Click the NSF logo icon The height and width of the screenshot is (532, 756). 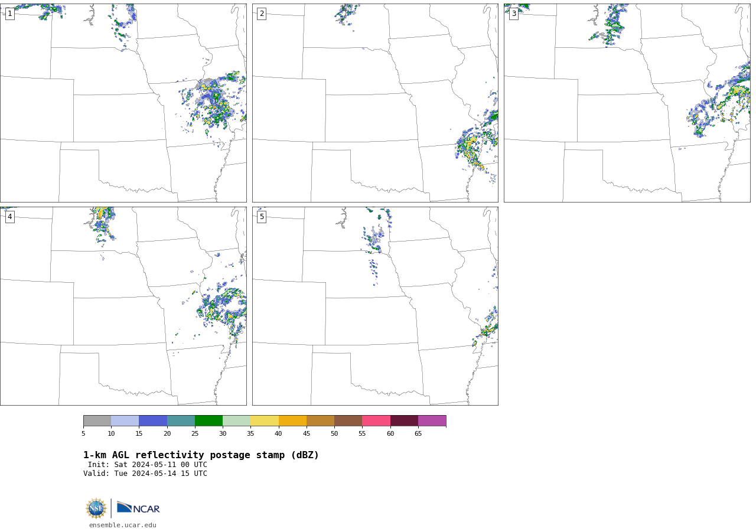[x=96, y=508]
